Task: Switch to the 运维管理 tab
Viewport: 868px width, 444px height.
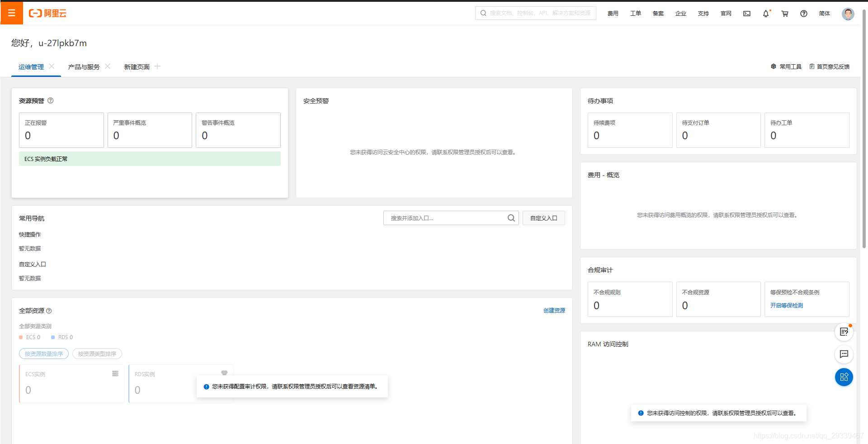Action: pos(31,66)
